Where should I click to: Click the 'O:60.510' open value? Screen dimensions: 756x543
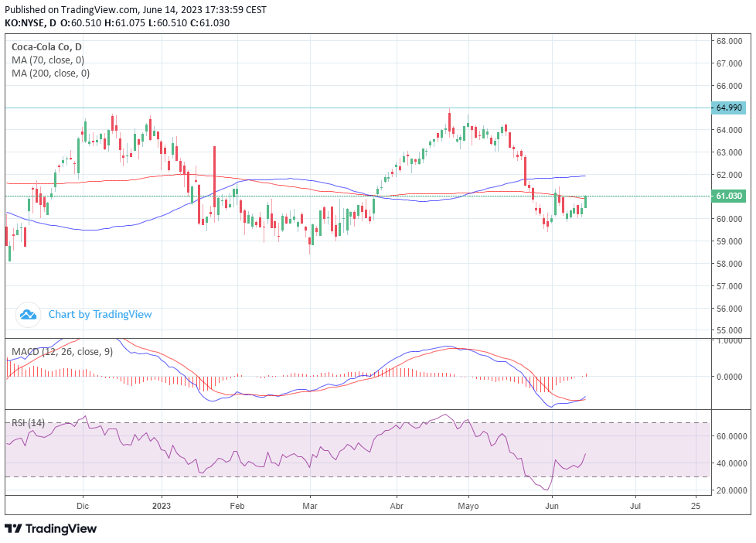(x=80, y=22)
